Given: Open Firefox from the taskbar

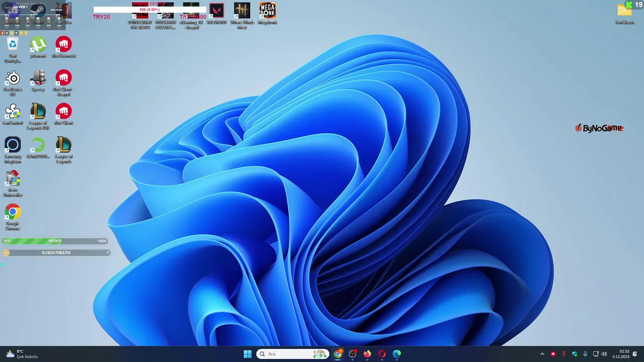Looking at the screenshot, I should click(x=367, y=354).
